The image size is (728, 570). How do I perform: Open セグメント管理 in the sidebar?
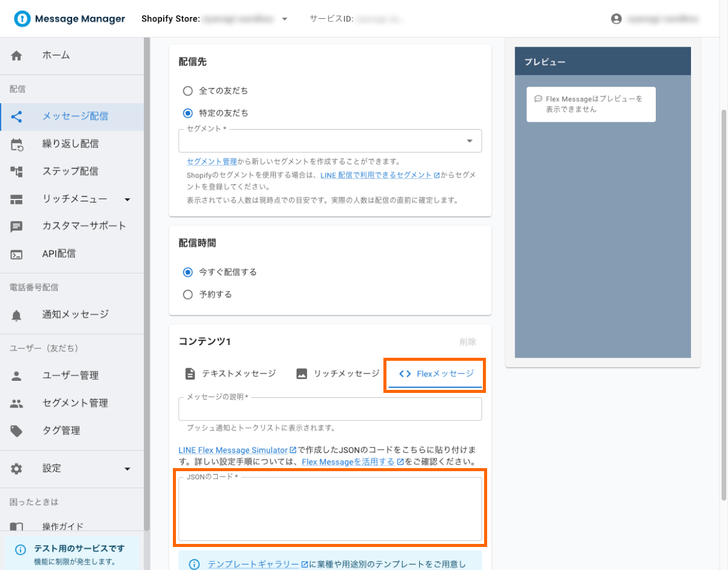[72, 403]
